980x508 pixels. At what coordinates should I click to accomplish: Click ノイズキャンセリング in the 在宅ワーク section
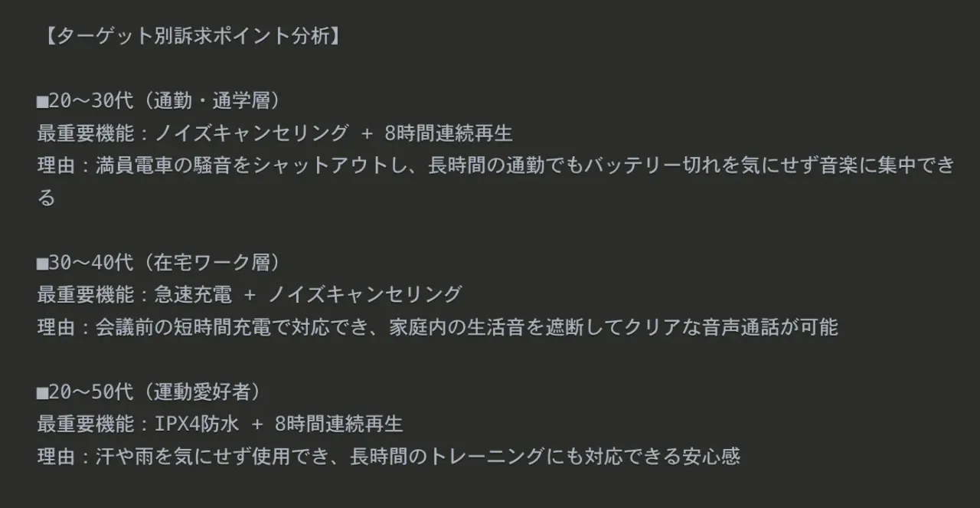pos(364,295)
